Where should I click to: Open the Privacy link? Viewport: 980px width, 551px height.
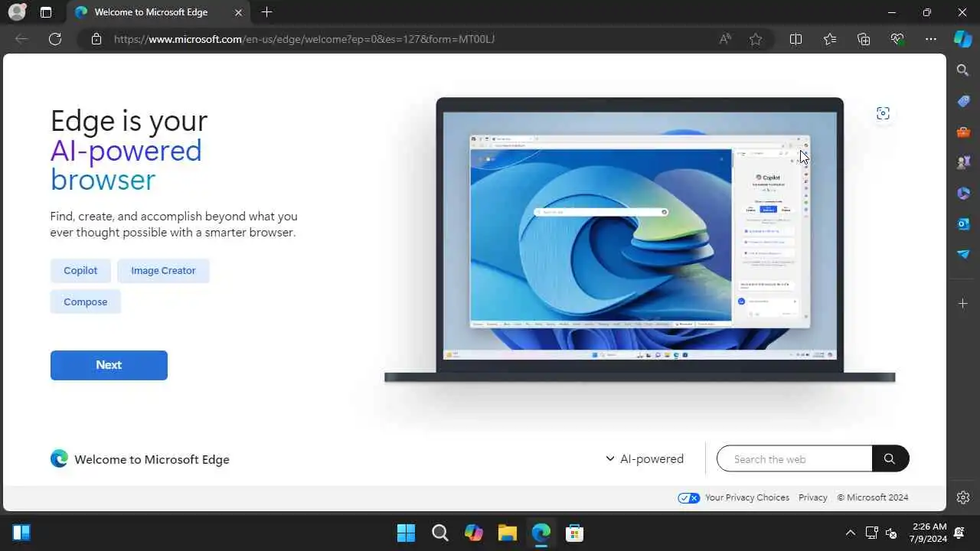click(x=812, y=497)
